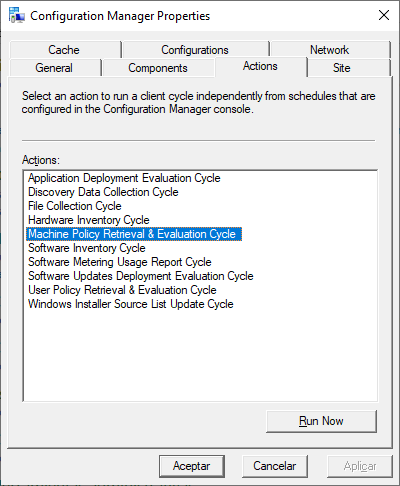Close the Configuration Manager Properties dialog
Screen dimensions: 400x486
coord(384,15)
